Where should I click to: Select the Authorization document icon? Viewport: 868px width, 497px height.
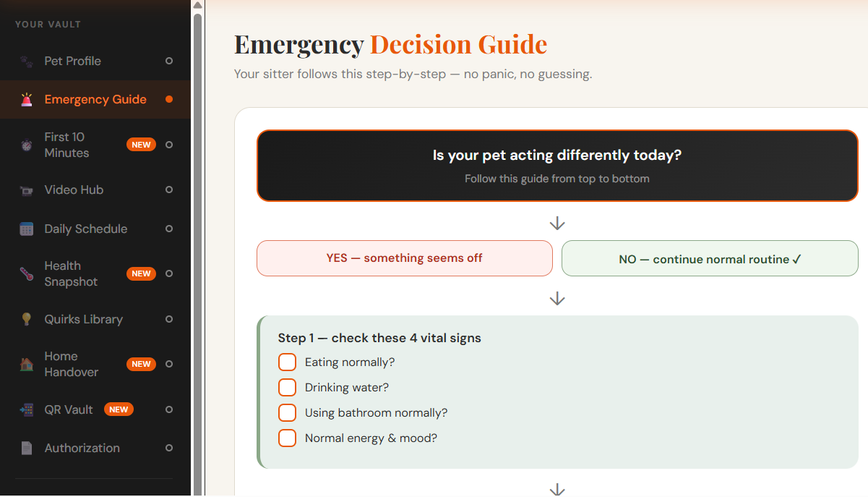(x=26, y=448)
